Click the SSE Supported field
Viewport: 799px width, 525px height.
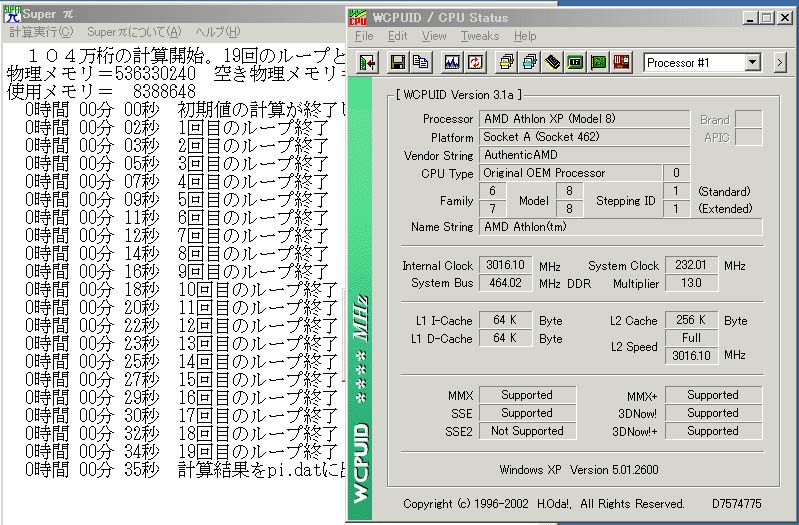point(527,413)
